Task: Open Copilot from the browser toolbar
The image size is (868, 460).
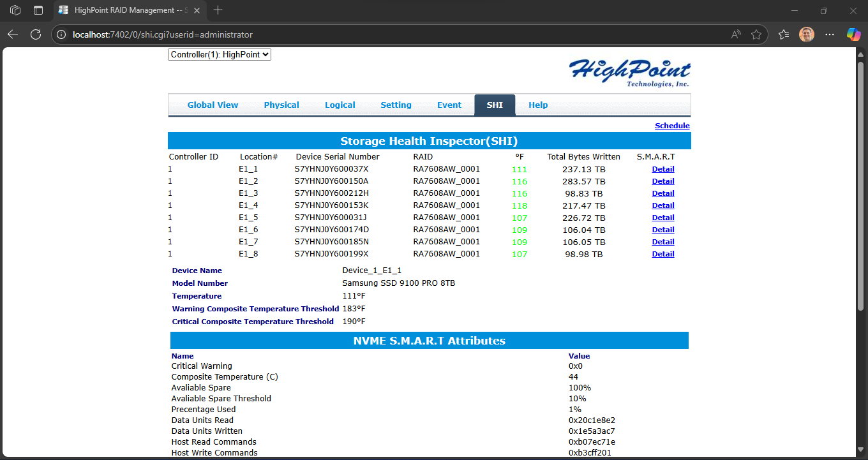Action: click(x=854, y=34)
